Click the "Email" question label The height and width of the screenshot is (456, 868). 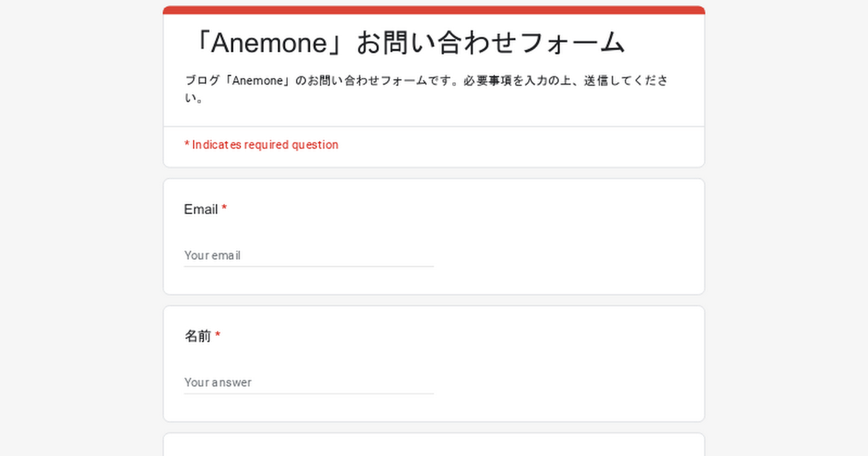point(201,210)
